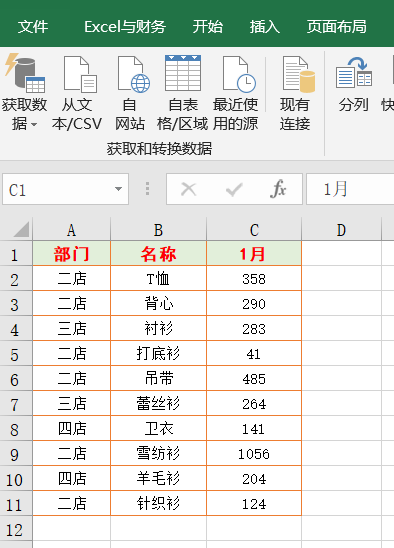Switch to the 开始 tab
This screenshot has width=394, height=548.
208,27
